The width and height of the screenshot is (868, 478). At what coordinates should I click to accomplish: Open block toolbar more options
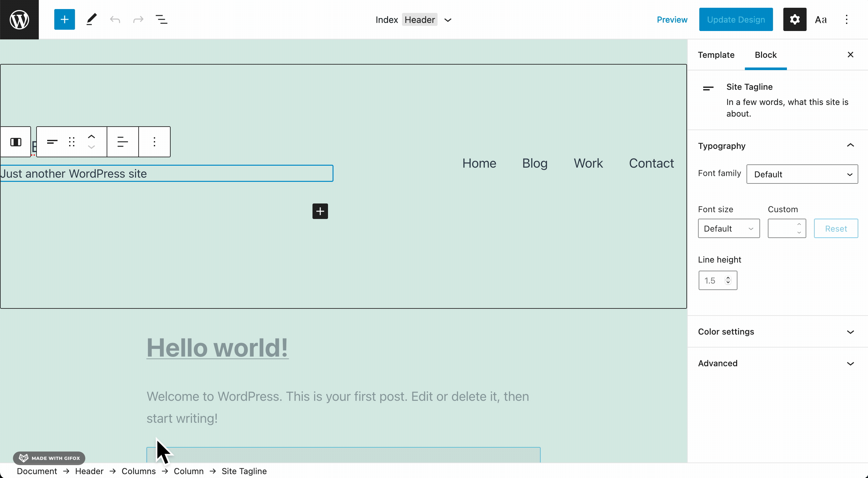click(154, 142)
